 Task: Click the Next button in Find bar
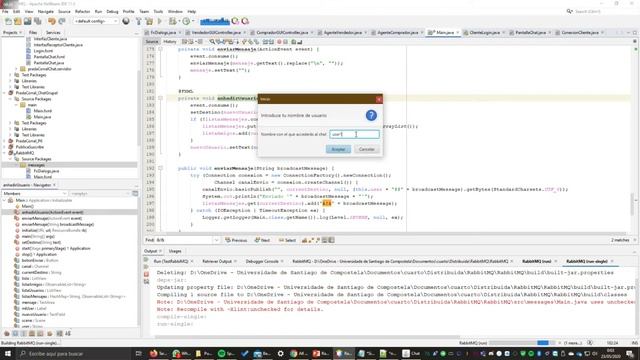(262, 240)
